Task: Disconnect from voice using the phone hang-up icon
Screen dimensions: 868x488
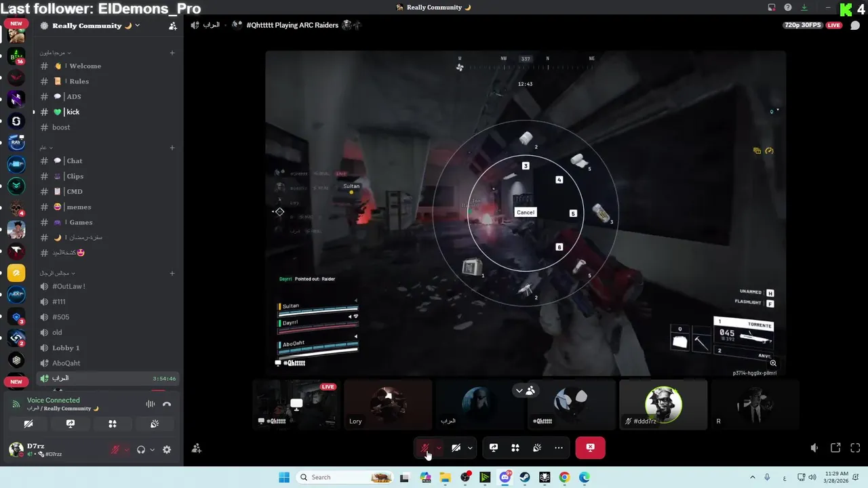Action: click(167, 404)
